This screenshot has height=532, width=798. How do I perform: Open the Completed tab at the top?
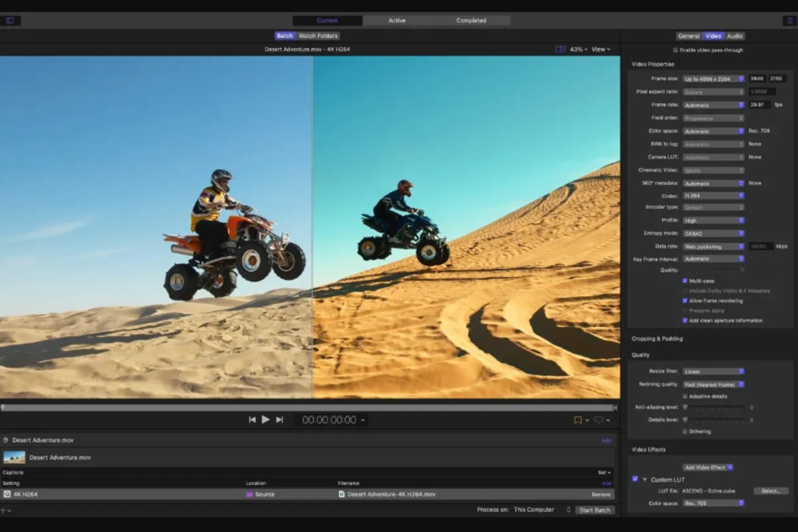[471, 21]
